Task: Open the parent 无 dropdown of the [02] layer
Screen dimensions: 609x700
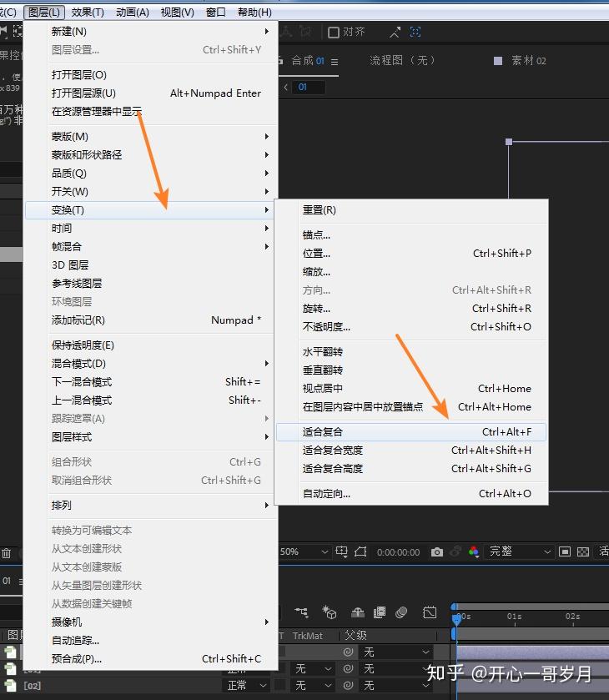Action: click(x=395, y=685)
